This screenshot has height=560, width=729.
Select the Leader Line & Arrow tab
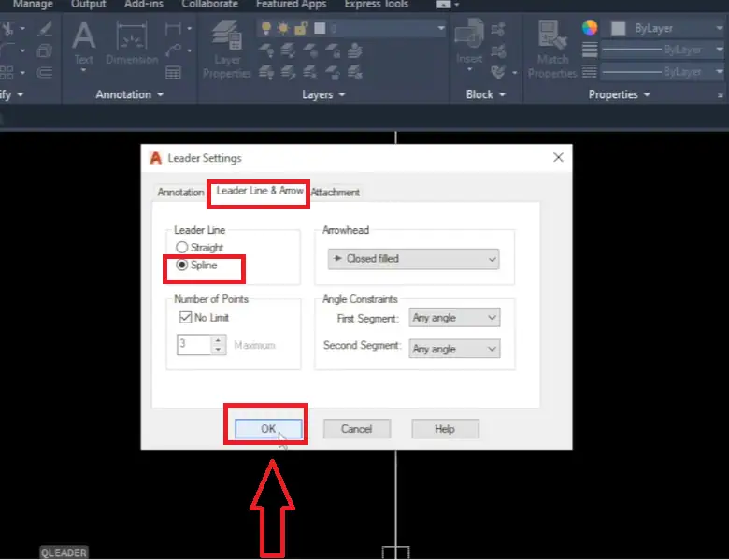click(x=260, y=191)
